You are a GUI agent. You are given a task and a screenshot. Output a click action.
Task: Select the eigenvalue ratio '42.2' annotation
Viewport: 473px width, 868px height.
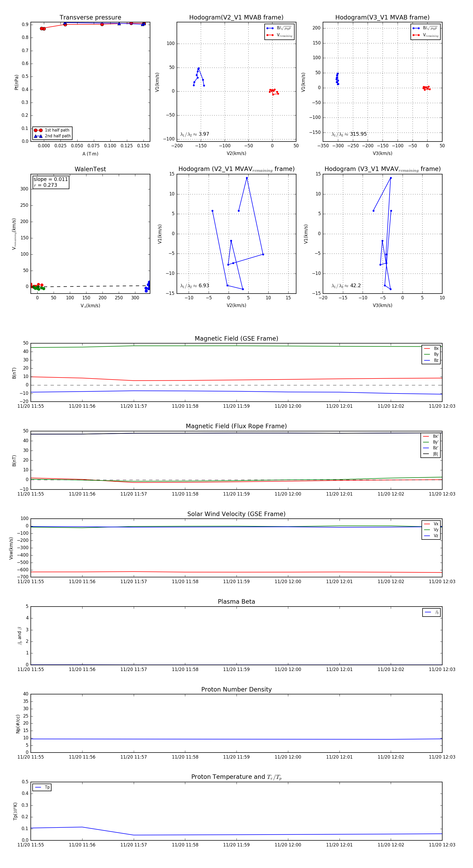tap(346, 286)
